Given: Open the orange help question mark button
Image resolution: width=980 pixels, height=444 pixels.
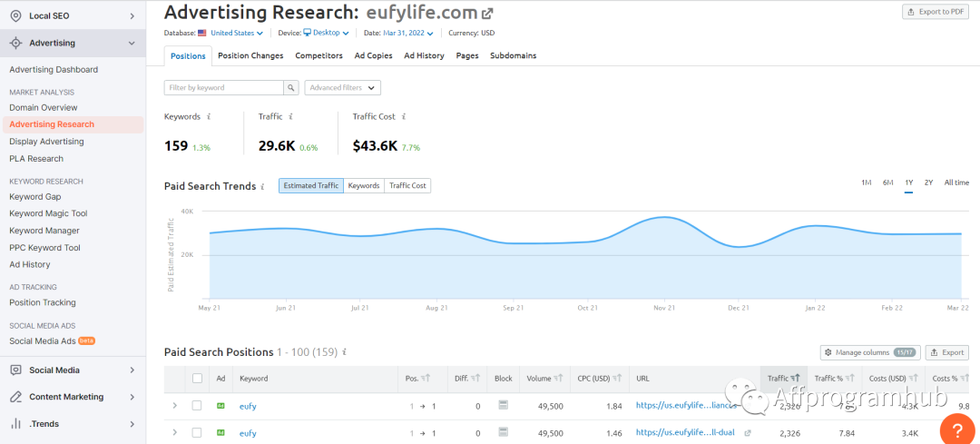Looking at the screenshot, I should pyautogui.click(x=956, y=429).
